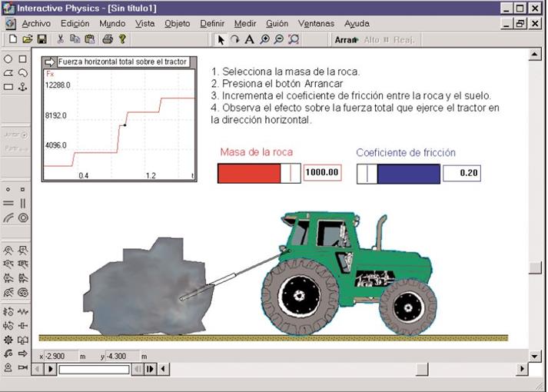Image resolution: width=548 pixels, height=392 pixels.
Task: Click the Open file folder icon
Action: point(27,39)
